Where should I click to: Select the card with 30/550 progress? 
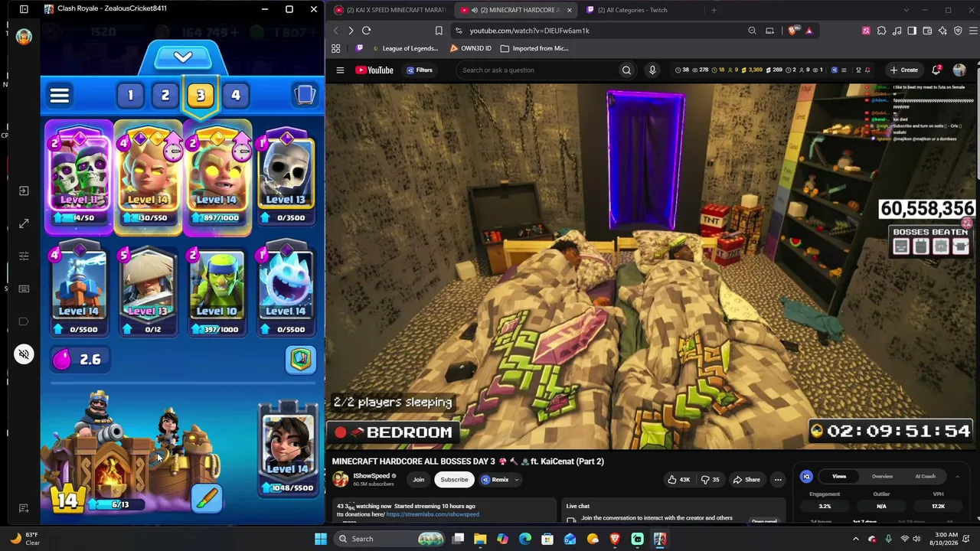pyautogui.click(x=148, y=178)
